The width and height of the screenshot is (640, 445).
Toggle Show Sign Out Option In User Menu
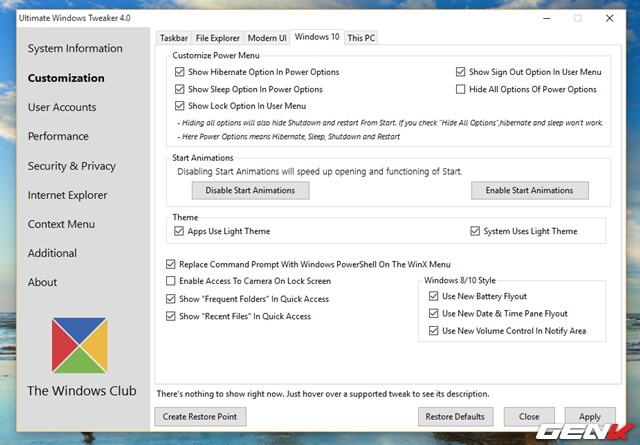click(x=460, y=72)
